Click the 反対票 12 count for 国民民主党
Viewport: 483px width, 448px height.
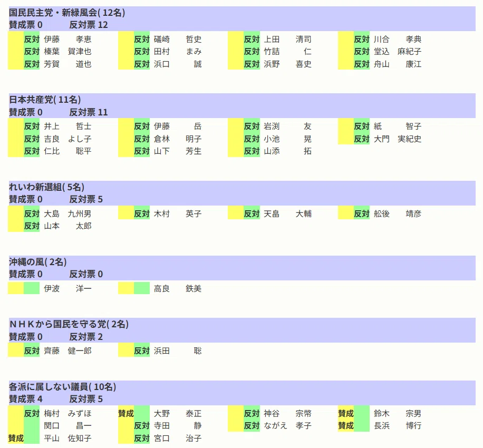pyautogui.click(x=89, y=25)
